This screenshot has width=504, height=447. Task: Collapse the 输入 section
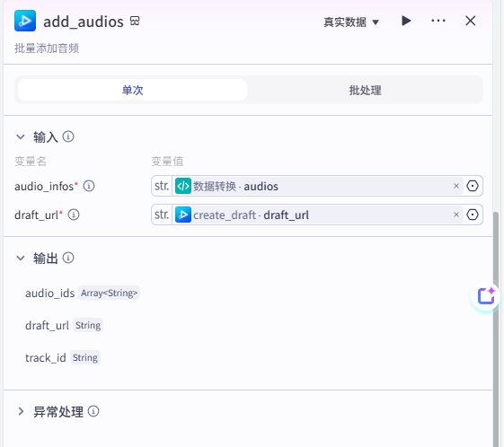(21, 136)
